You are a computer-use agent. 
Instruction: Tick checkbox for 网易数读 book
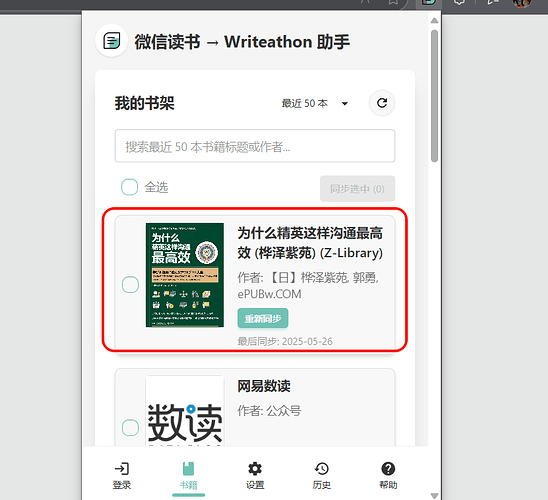[x=130, y=427]
